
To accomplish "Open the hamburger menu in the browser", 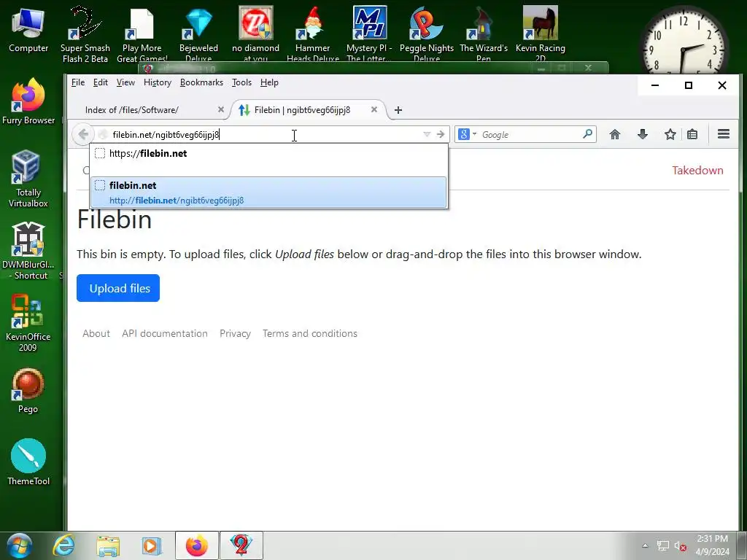I will (723, 134).
